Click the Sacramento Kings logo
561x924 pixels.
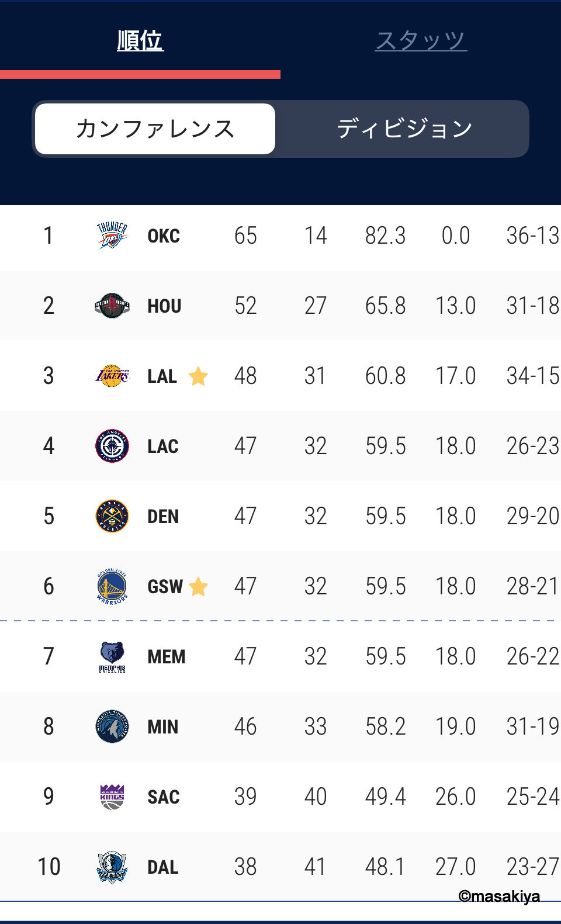tap(112, 797)
